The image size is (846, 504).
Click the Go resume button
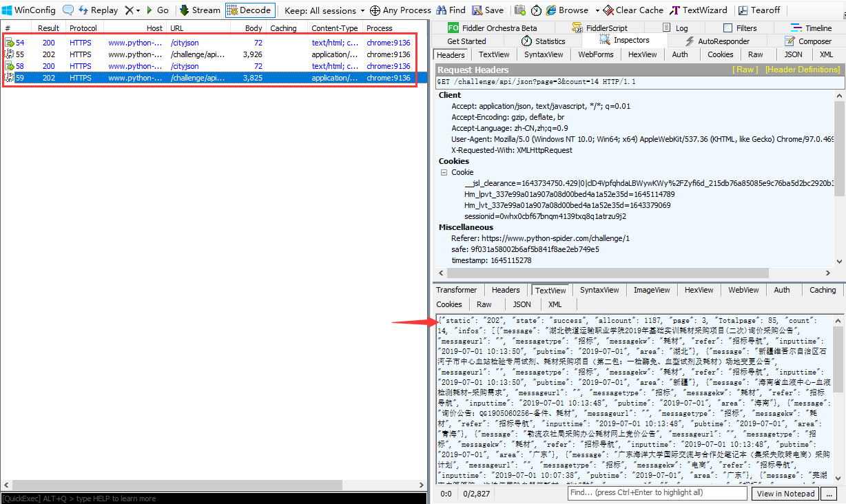click(156, 10)
